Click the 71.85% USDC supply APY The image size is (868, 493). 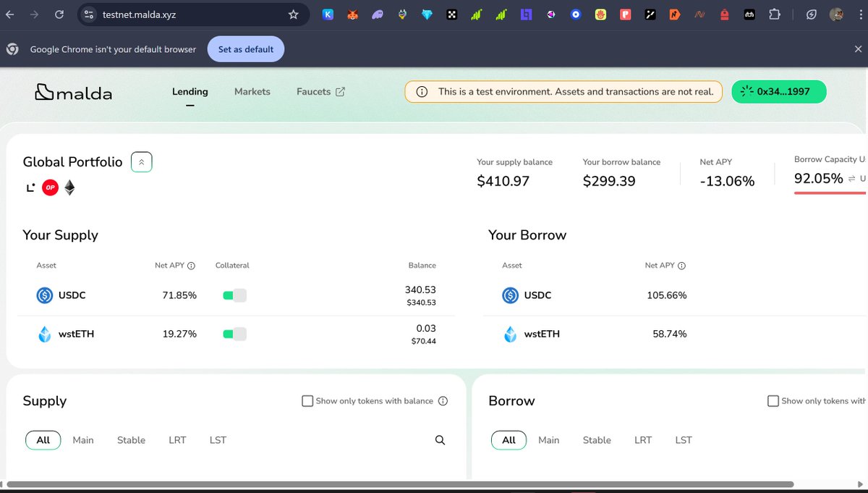tap(179, 295)
